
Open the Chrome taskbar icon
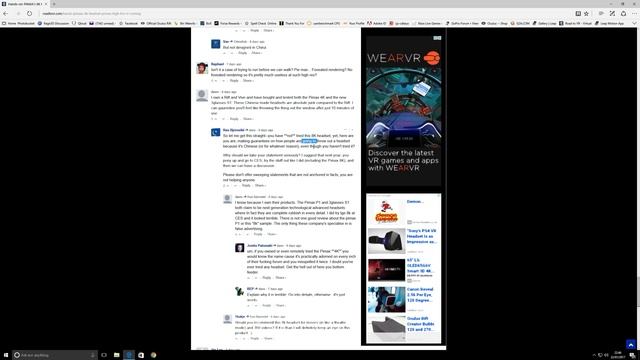tap(153, 355)
